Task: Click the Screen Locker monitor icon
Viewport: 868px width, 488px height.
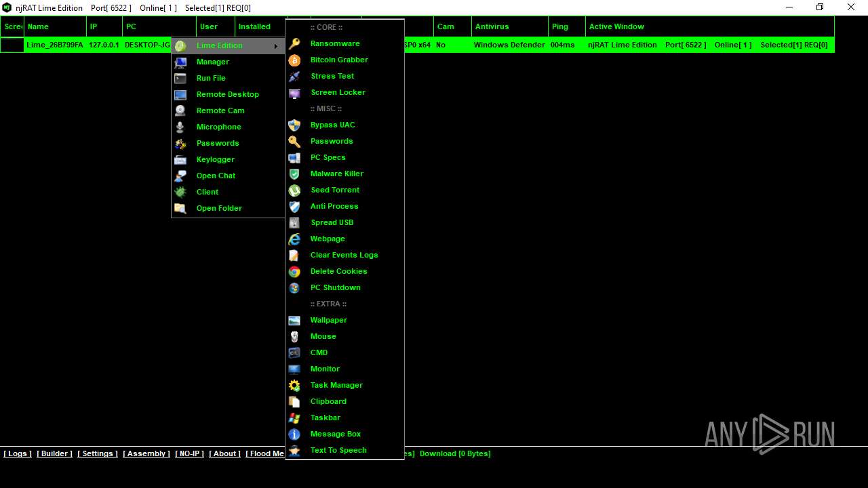Action: pyautogui.click(x=294, y=93)
